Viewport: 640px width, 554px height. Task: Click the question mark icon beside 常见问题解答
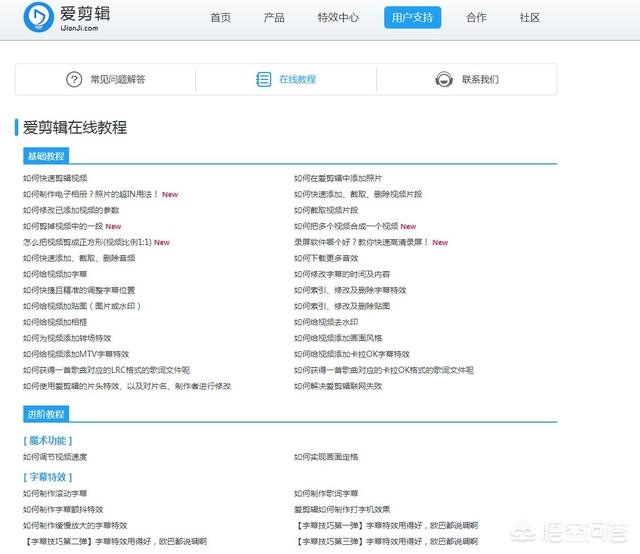(x=74, y=79)
